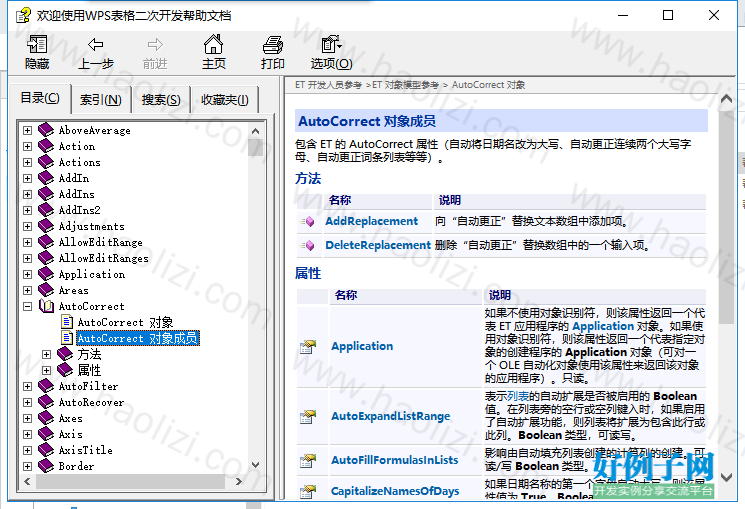Click tree panel scroll down arrow
745x509 pixels.
[x=256, y=465]
